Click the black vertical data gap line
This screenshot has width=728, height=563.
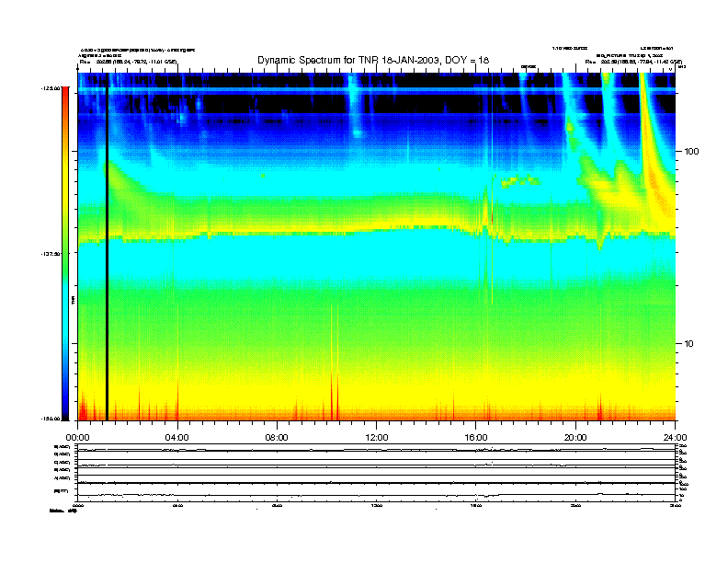[107, 247]
